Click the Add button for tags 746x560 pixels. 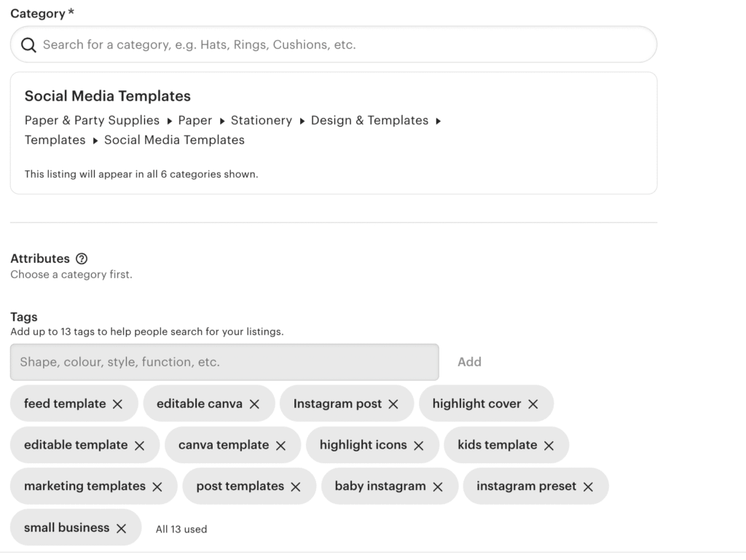[x=469, y=361]
